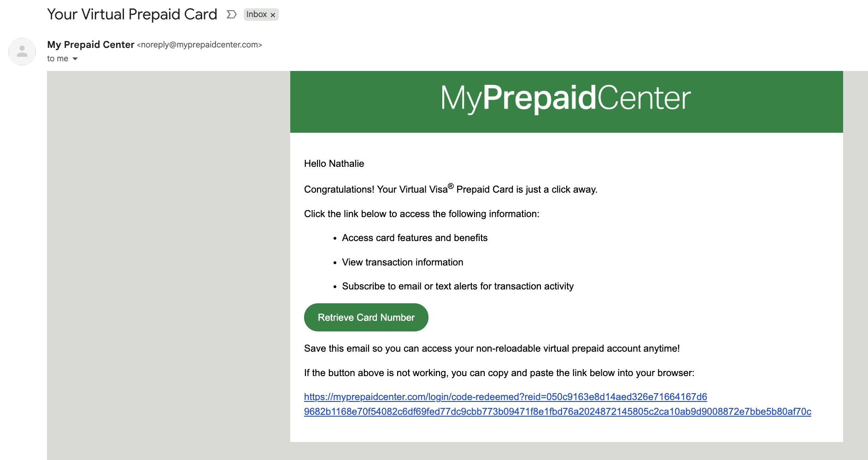Click the noreply@myprepaidcenter.com sender address

tap(199, 45)
